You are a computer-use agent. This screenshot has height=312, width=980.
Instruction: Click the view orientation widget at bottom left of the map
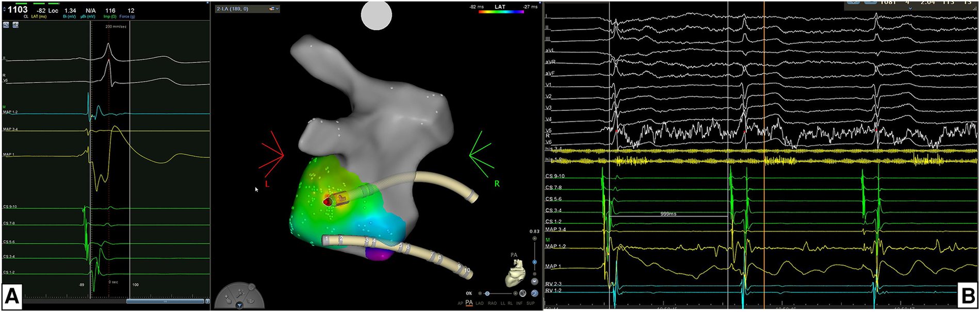[x=239, y=295]
